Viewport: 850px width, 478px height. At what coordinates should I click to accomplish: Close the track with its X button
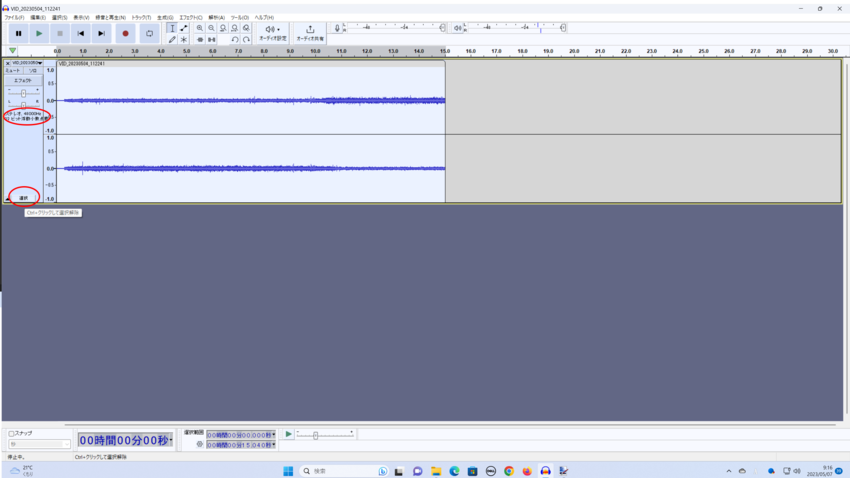(x=8, y=63)
